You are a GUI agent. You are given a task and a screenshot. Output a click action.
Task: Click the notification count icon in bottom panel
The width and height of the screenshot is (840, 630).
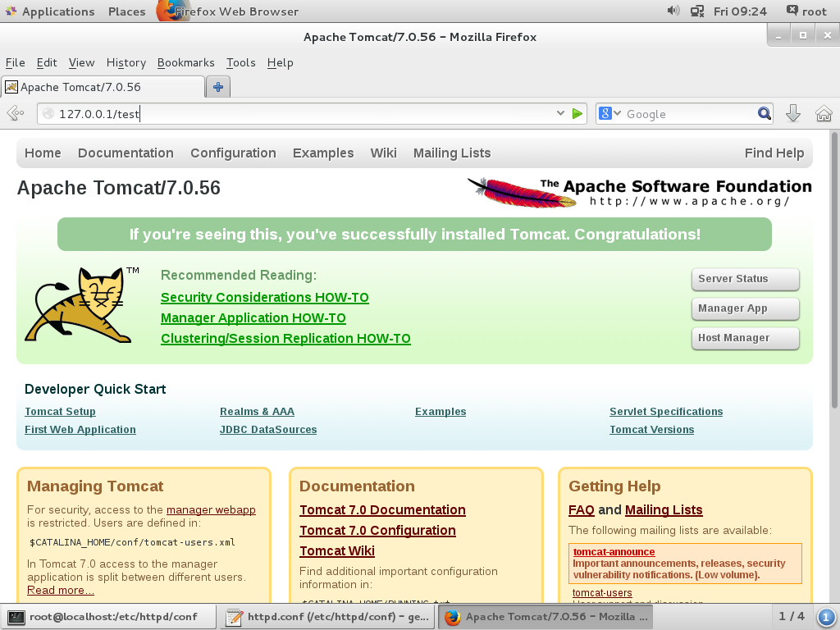pyautogui.click(x=825, y=617)
